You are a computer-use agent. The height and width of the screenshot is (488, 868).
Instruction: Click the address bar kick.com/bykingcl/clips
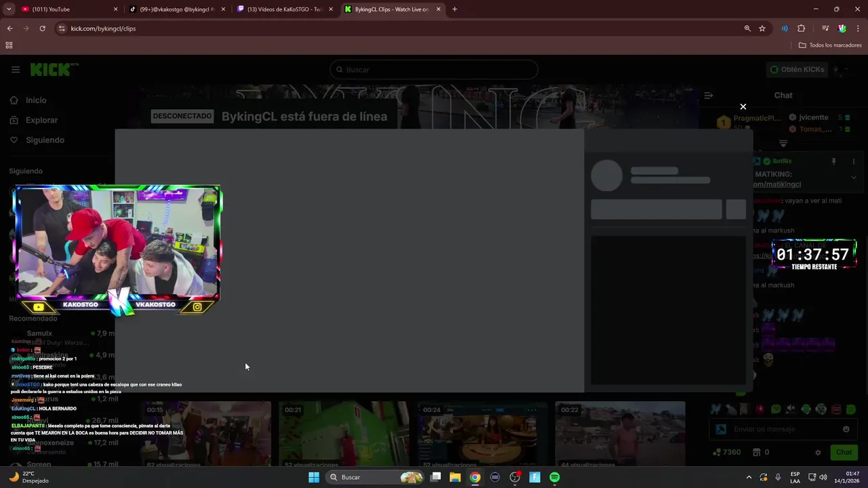[x=103, y=28]
